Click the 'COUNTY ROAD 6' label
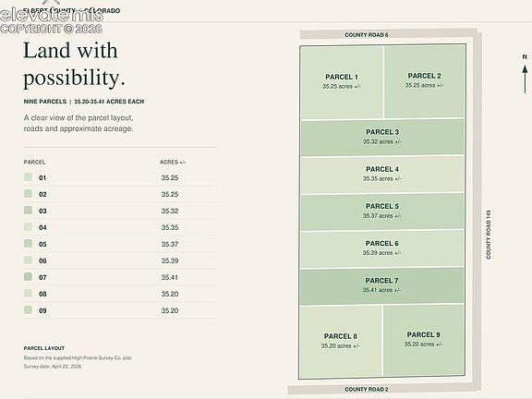This screenshot has width=532, height=399. click(x=367, y=34)
